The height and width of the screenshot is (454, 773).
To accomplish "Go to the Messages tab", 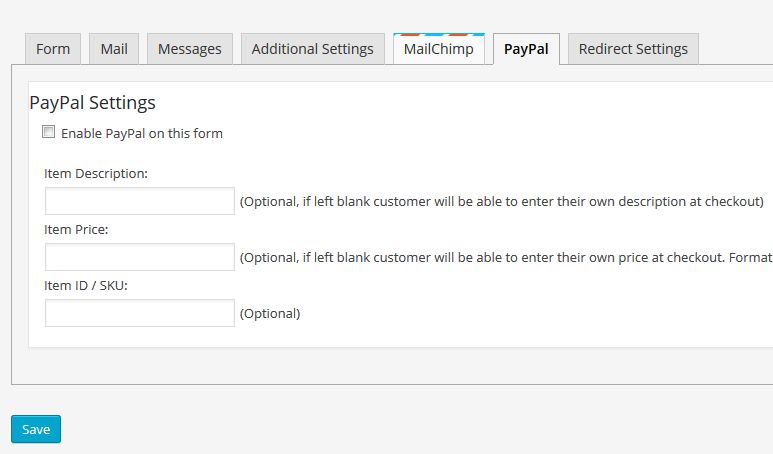I will click(x=190, y=49).
